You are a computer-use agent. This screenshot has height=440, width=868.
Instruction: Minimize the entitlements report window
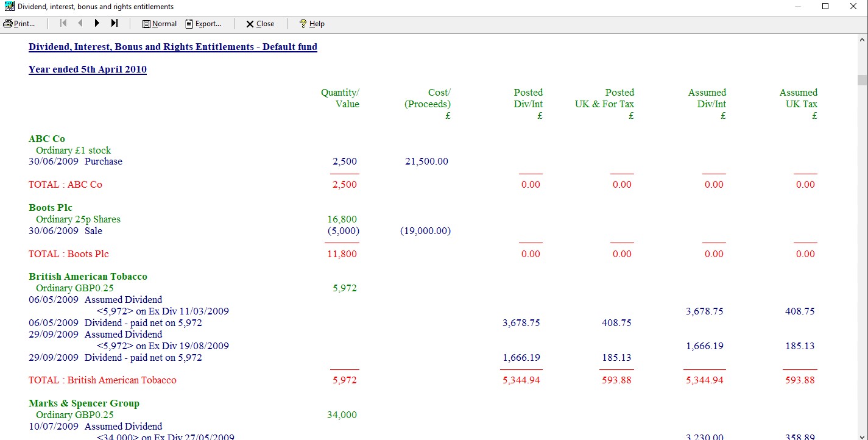pos(798,7)
